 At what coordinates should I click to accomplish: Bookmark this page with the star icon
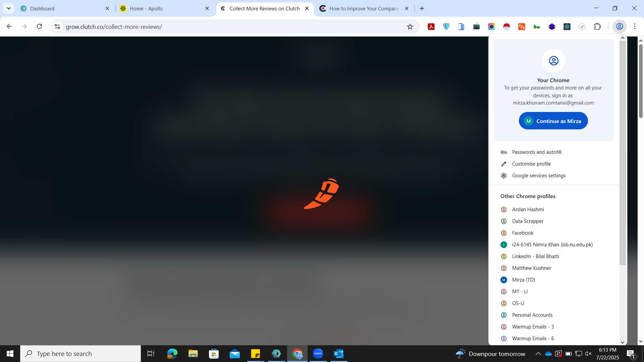click(410, 26)
